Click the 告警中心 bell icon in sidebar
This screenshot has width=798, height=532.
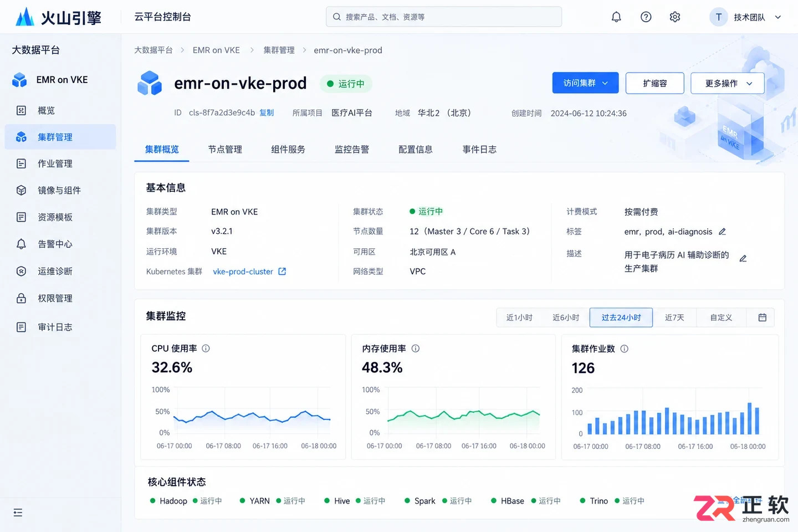coord(21,244)
